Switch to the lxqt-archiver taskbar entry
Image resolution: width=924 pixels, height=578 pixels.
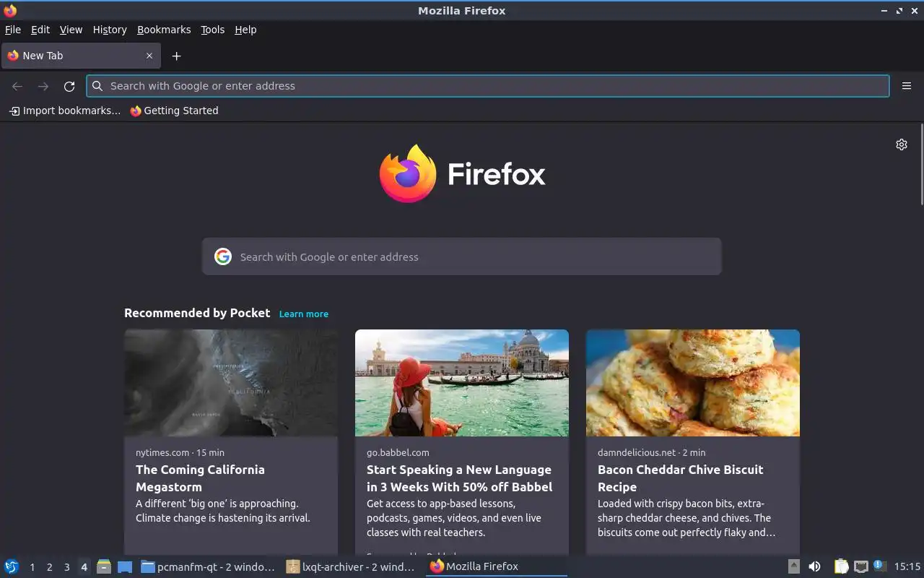351,566
